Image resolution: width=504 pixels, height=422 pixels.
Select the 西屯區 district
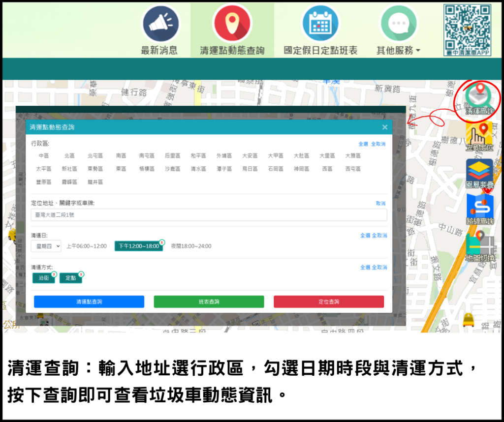pyautogui.click(x=353, y=169)
